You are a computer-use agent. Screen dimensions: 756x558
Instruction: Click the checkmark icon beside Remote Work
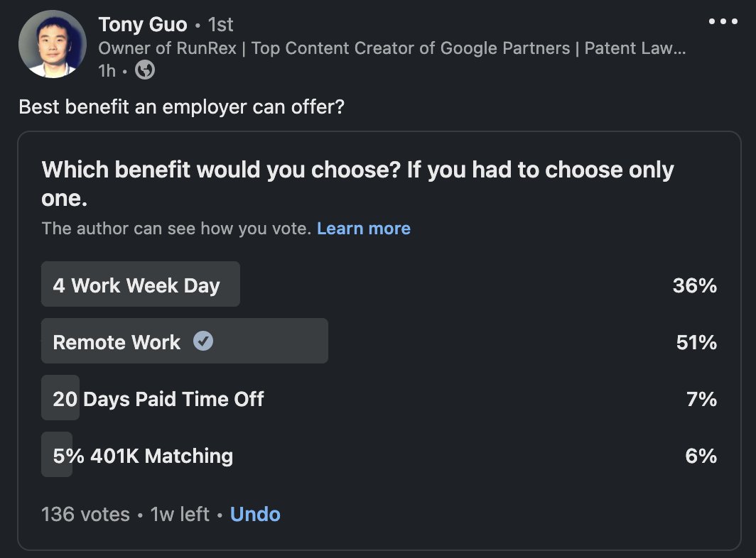click(203, 341)
